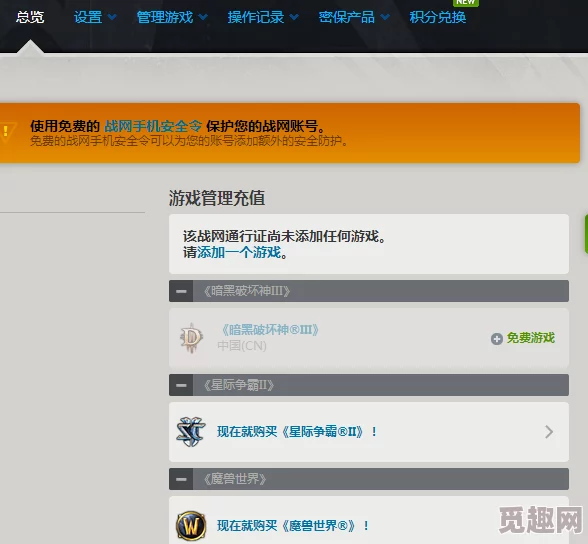Open the 操作记录 menu

(256, 17)
